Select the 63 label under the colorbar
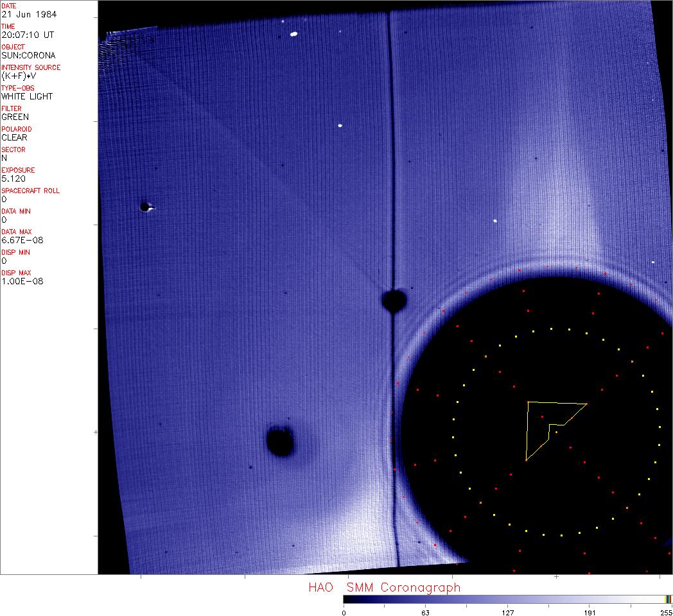The image size is (673, 616). [425, 612]
